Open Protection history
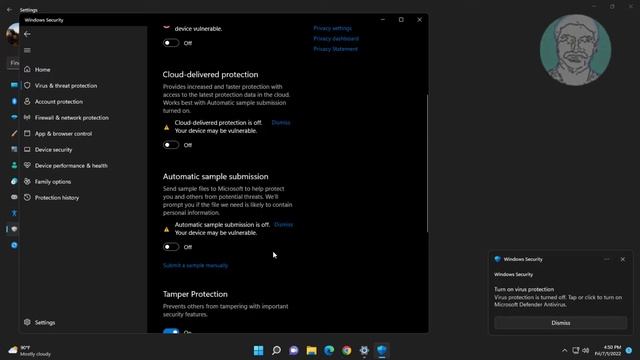Viewport: 640px width, 360px height. (x=57, y=198)
